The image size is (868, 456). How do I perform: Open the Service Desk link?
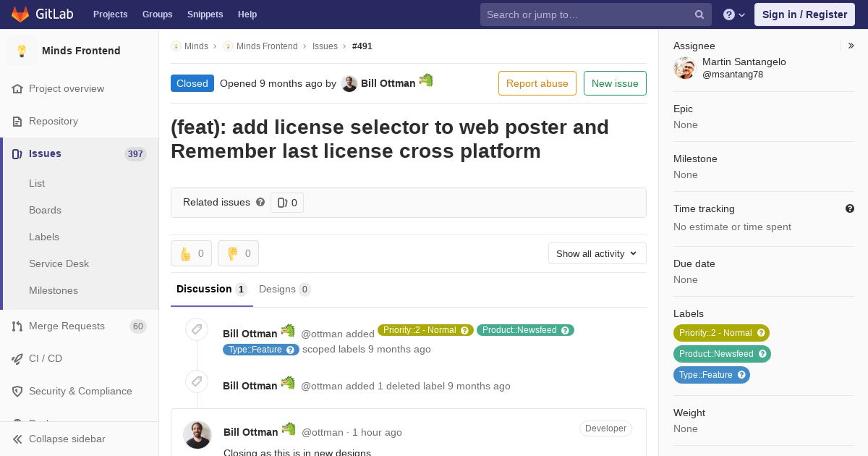point(59,263)
